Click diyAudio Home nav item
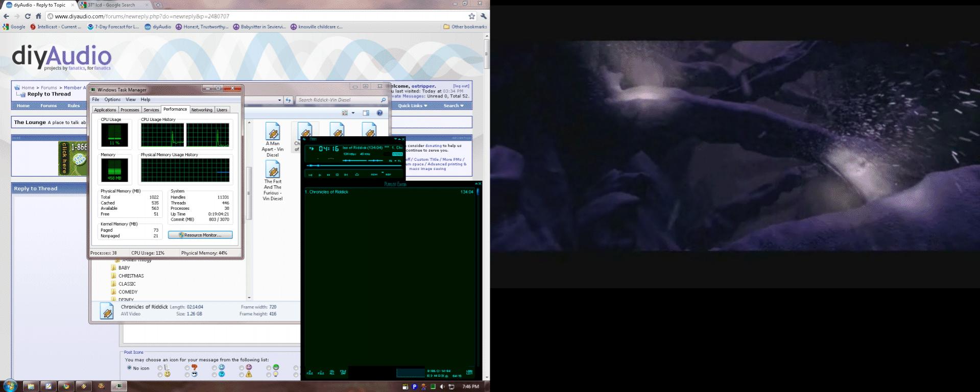 23,106
